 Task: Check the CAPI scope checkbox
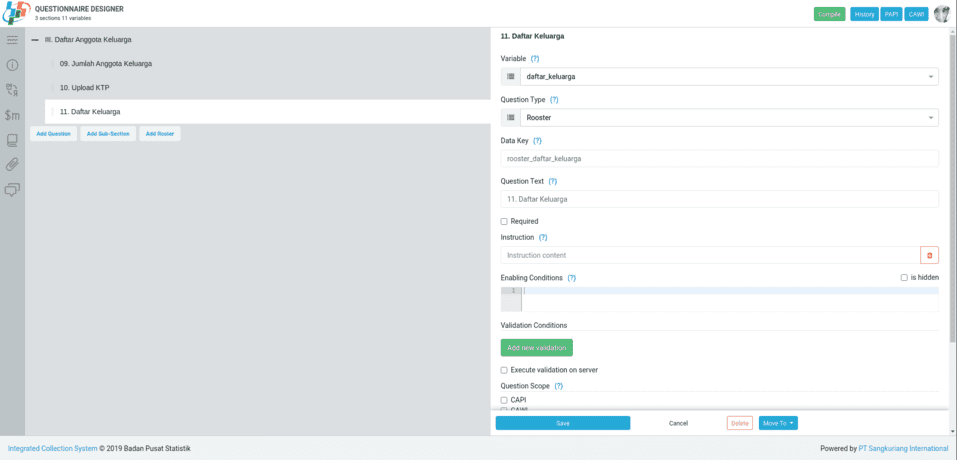504,400
